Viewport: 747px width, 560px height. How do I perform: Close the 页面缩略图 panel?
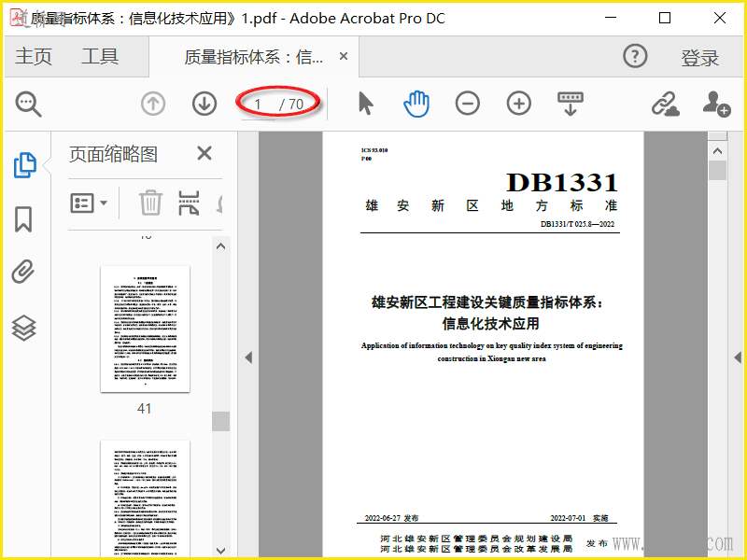coord(204,153)
